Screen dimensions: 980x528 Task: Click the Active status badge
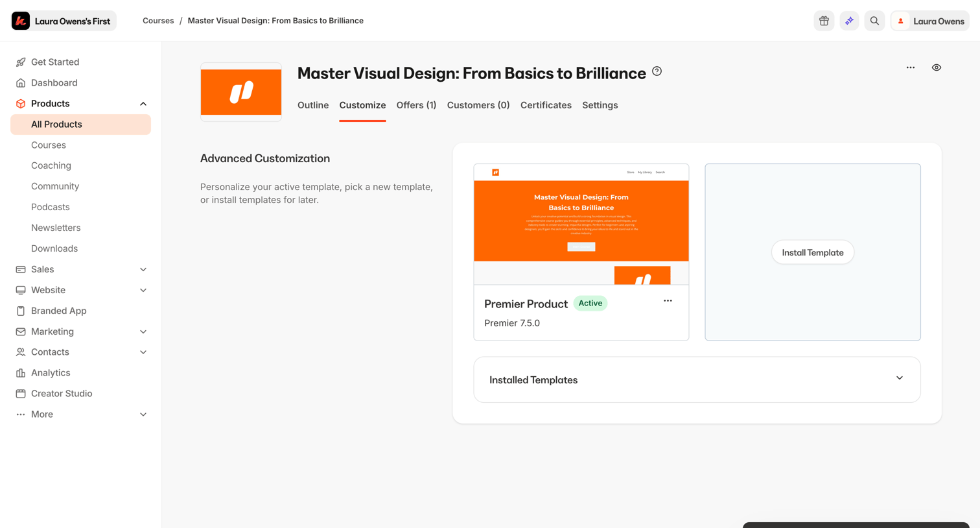[590, 303]
